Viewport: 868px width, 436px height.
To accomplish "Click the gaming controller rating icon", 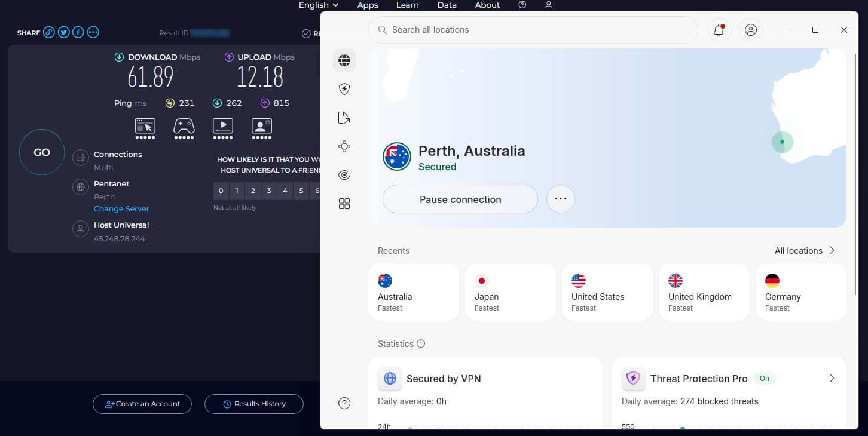I will (x=184, y=128).
